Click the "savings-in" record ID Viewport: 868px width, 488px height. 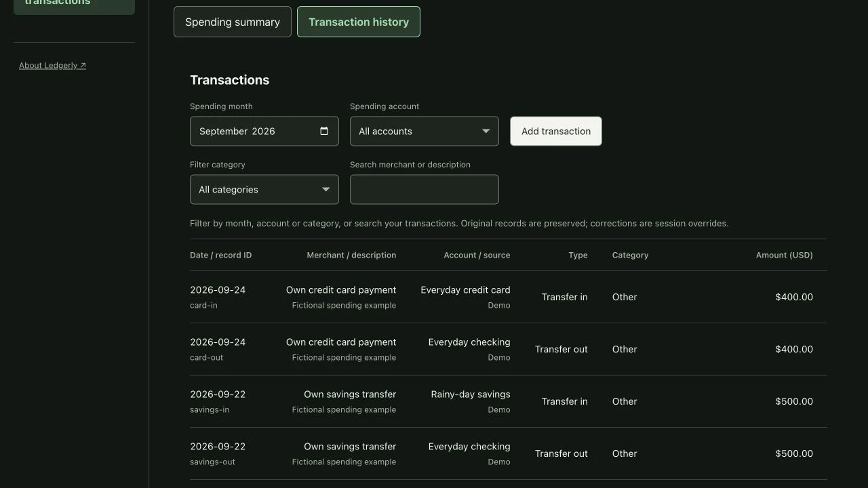click(210, 410)
